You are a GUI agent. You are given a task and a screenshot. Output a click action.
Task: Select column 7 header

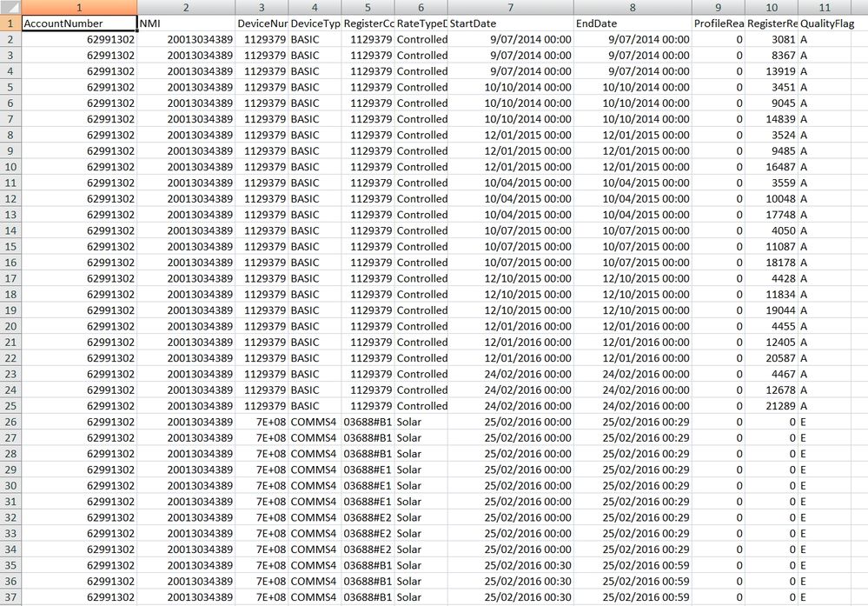click(x=510, y=7)
